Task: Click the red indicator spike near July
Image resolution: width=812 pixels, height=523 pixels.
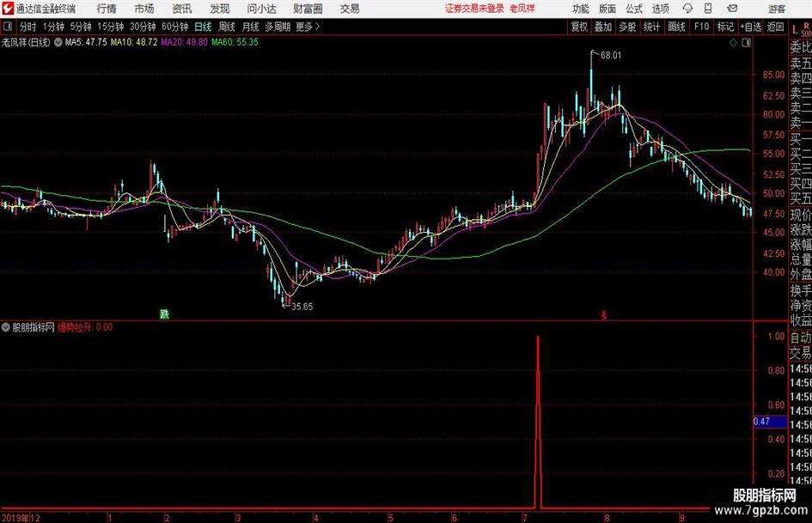Action: [x=538, y=422]
